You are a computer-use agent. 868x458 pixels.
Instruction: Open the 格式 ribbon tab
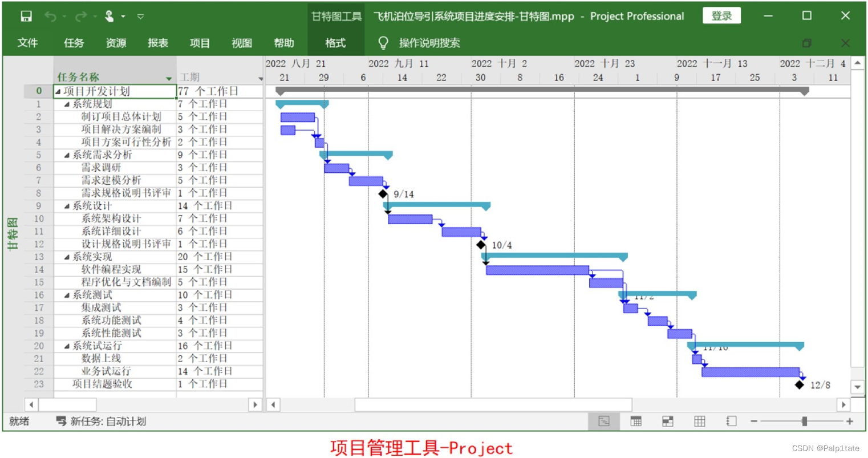(335, 43)
